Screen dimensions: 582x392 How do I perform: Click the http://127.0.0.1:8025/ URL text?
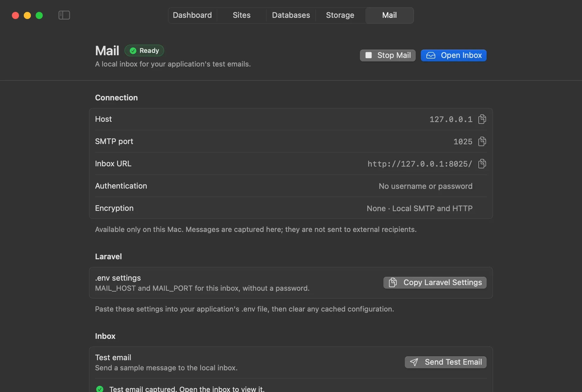pos(420,164)
